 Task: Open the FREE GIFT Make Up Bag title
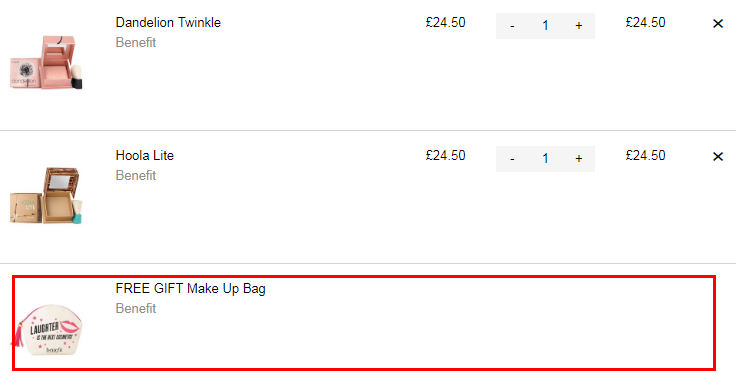(191, 289)
